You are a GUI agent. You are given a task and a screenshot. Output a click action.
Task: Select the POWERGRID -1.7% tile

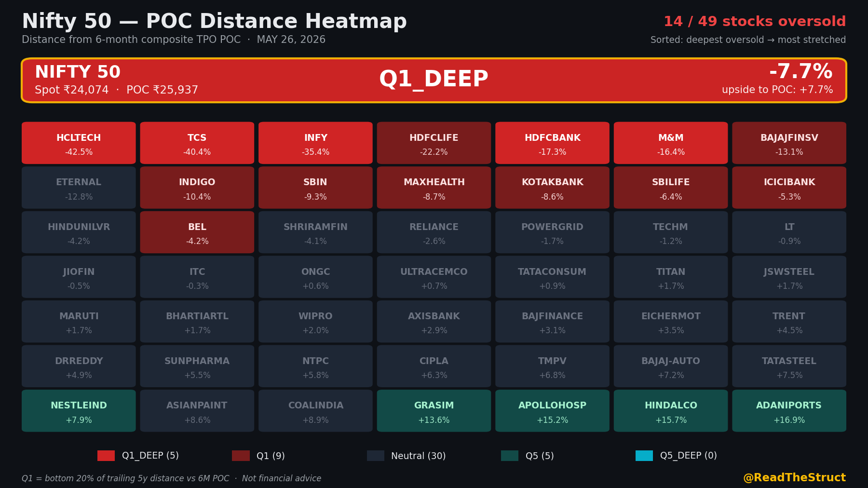[552, 232]
